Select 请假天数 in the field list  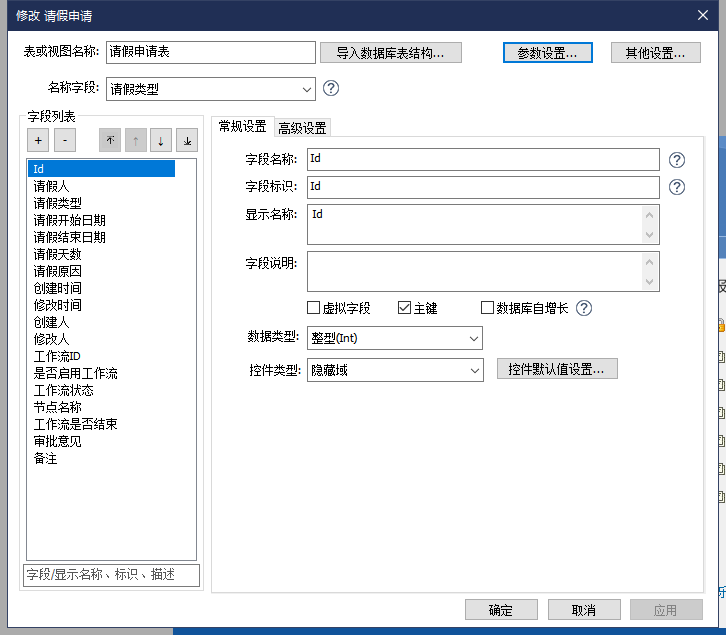(57, 254)
